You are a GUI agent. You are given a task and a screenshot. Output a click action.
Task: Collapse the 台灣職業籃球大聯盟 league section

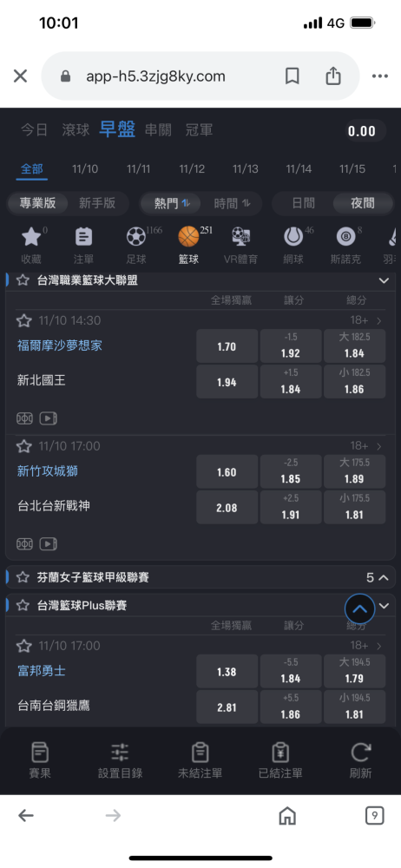coord(384,280)
